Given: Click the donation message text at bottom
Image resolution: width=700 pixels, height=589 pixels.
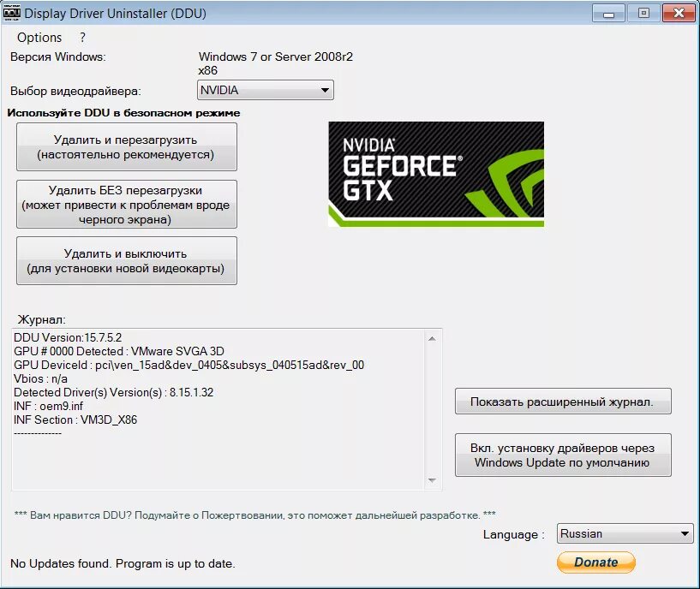Looking at the screenshot, I should 255,515.
